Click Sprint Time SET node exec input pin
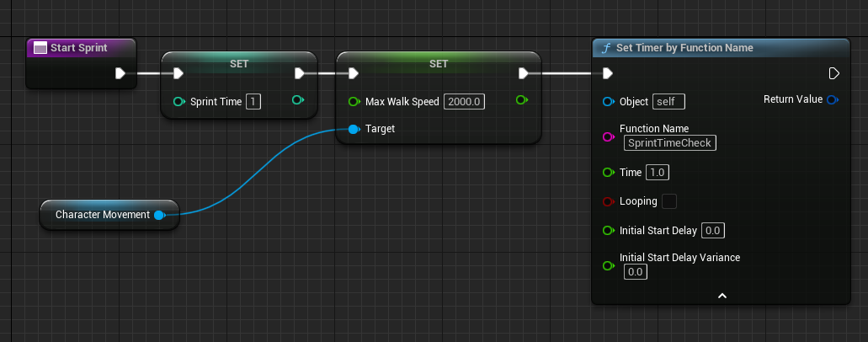The image size is (868, 342). pyautogui.click(x=178, y=73)
